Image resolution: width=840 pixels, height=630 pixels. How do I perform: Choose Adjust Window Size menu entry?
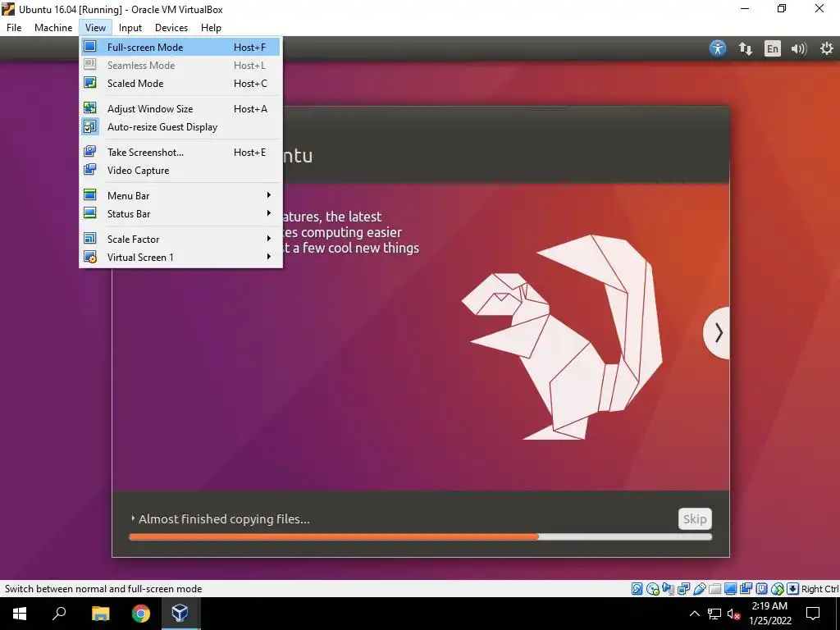pyautogui.click(x=180, y=109)
